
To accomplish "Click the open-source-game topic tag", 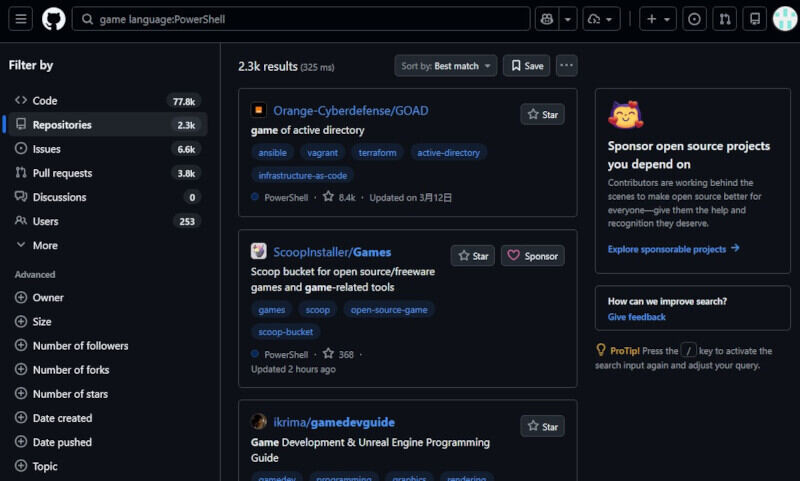I will (x=389, y=310).
